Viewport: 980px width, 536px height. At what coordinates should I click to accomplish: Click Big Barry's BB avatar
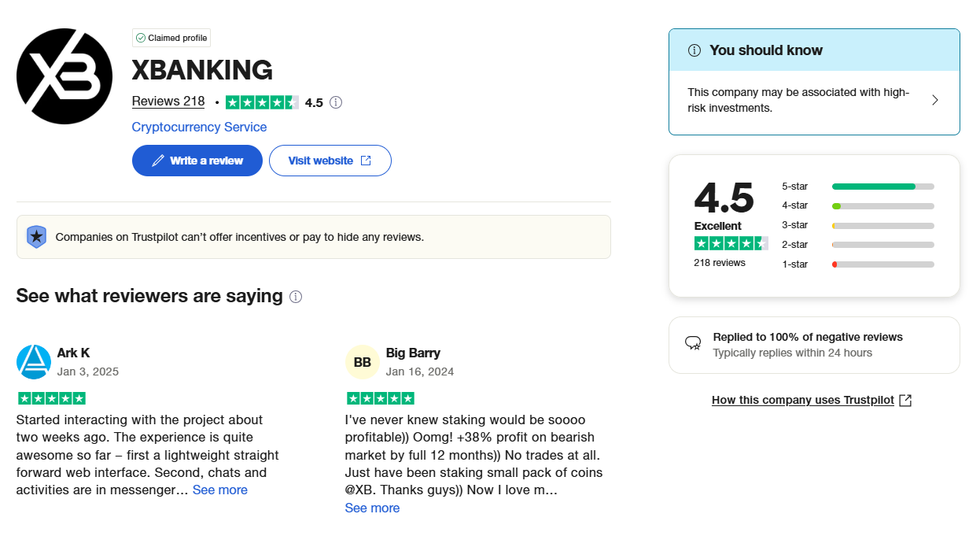[x=363, y=362]
